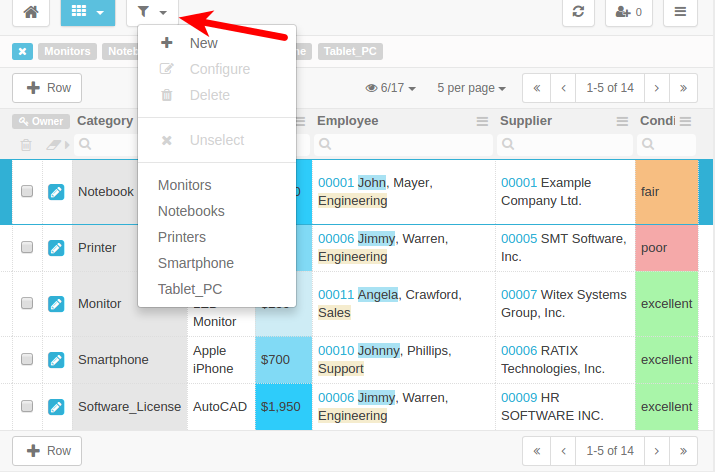Screen dimensions: 715x473
Task: Go to the home icon button
Action: point(31,11)
